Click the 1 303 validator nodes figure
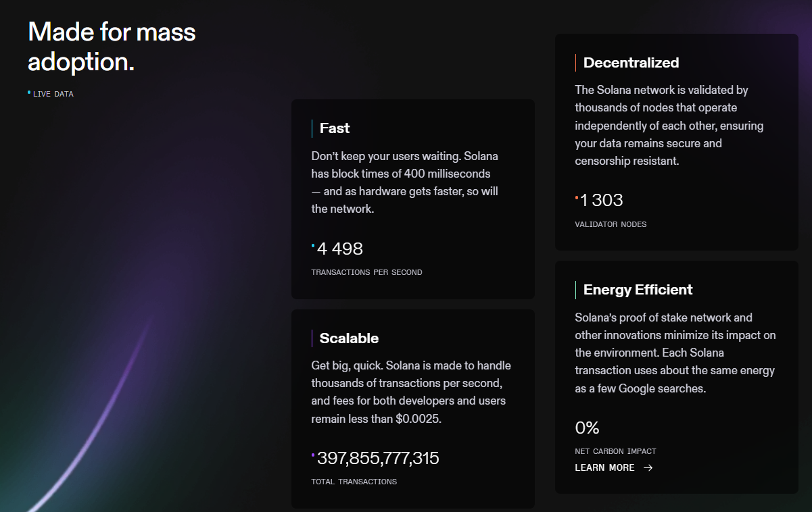This screenshot has height=512, width=812. pyautogui.click(x=601, y=200)
